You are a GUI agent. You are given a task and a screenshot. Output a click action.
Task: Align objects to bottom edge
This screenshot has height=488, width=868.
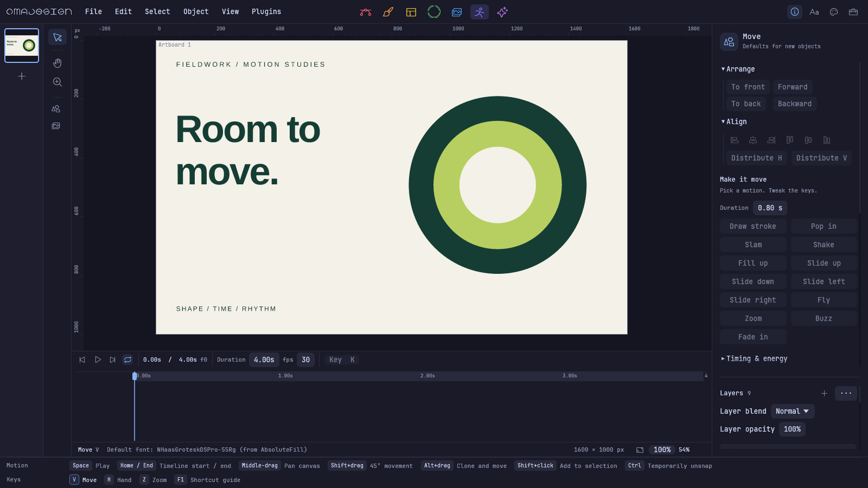tap(827, 140)
